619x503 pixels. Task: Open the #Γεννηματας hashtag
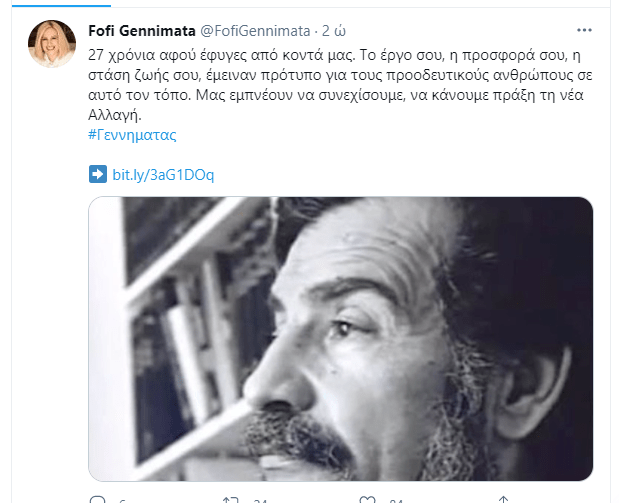(132, 135)
